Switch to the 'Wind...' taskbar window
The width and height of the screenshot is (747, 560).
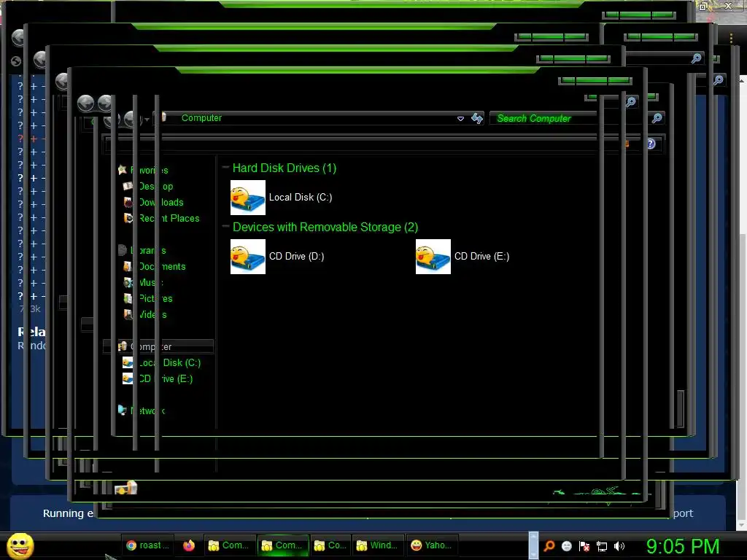coord(379,545)
